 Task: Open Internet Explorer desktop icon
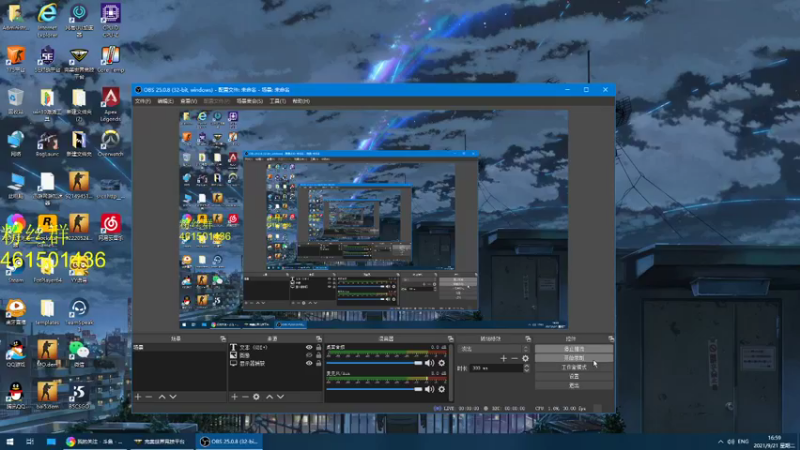[x=47, y=20]
